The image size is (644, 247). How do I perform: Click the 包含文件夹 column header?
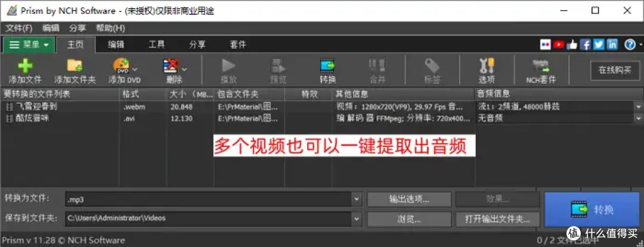tap(250, 94)
